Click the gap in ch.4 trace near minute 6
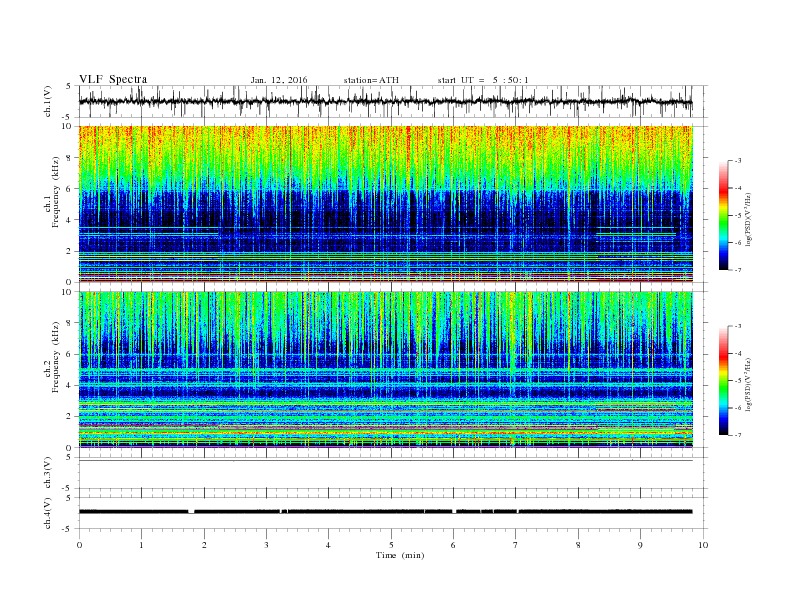Viewport: 792px width, 612px height. pyautogui.click(x=454, y=512)
